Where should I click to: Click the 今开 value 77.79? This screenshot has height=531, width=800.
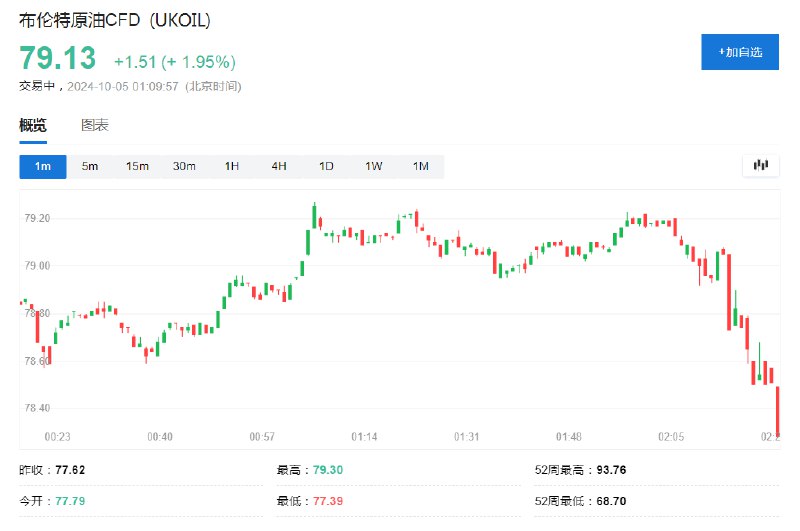click(70, 501)
